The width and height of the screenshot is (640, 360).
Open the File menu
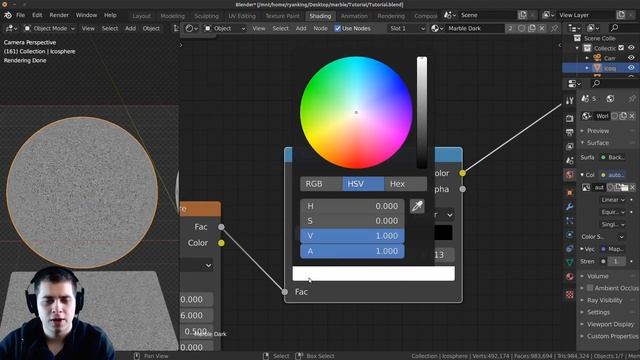click(x=20, y=15)
